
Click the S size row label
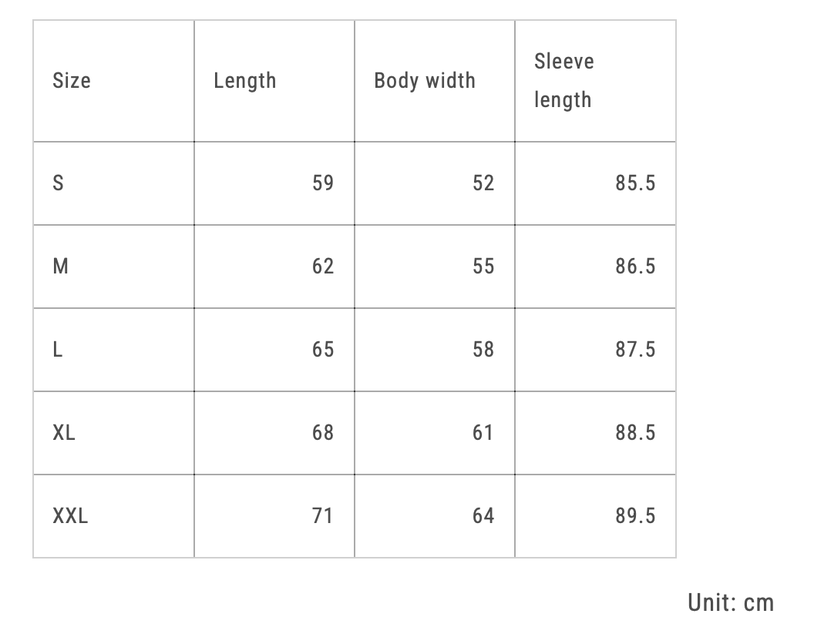click(58, 183)
